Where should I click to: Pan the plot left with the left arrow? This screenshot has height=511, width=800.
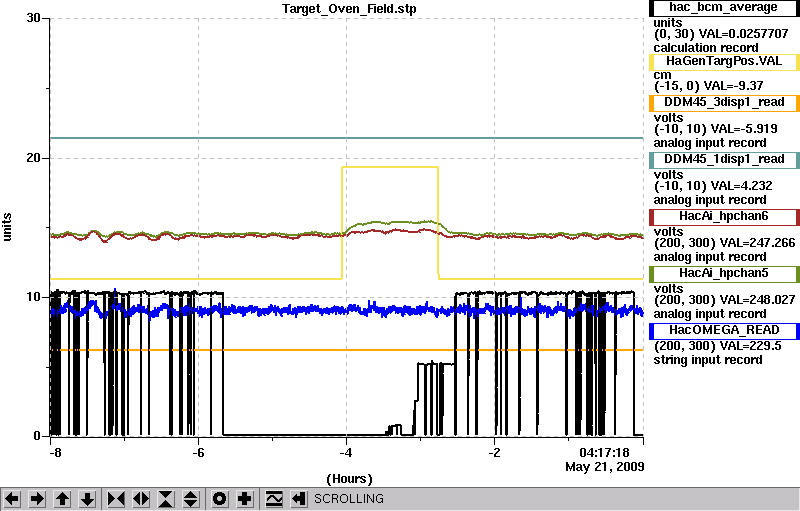(x=12, y=498)
